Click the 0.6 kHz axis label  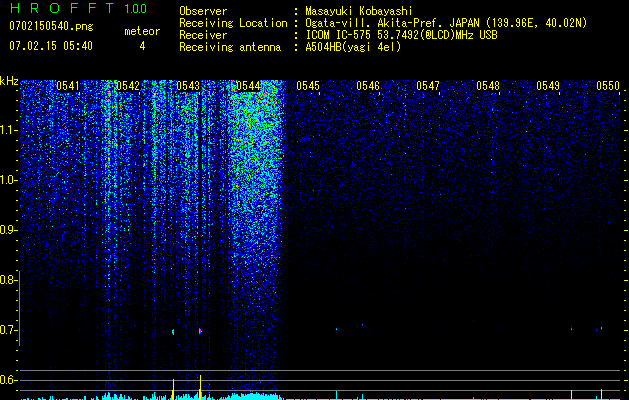(x=9, y=380)
